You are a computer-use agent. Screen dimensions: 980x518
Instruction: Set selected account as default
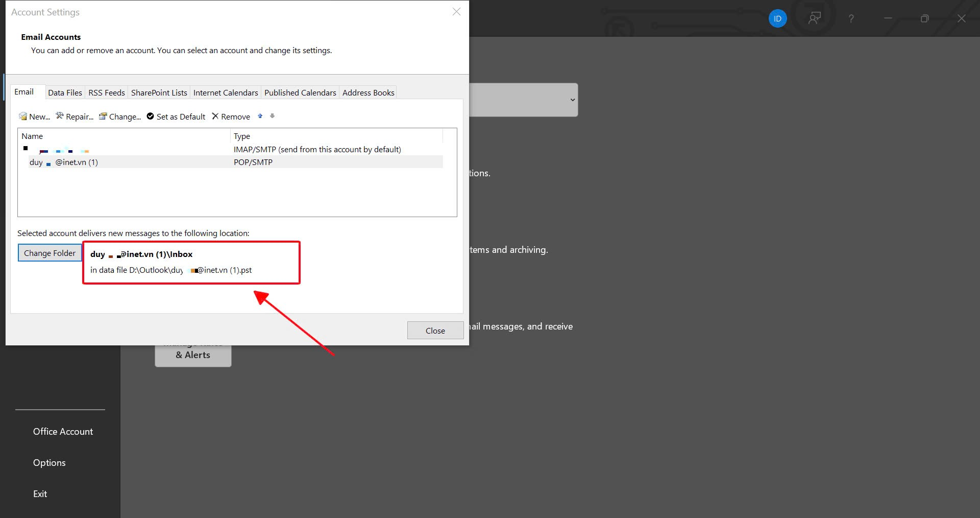176,116
